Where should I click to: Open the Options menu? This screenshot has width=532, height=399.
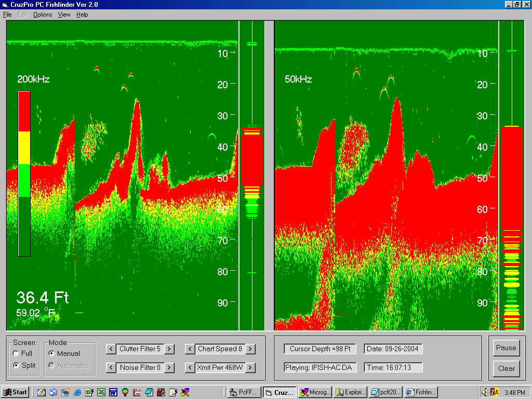coord(43,15)
